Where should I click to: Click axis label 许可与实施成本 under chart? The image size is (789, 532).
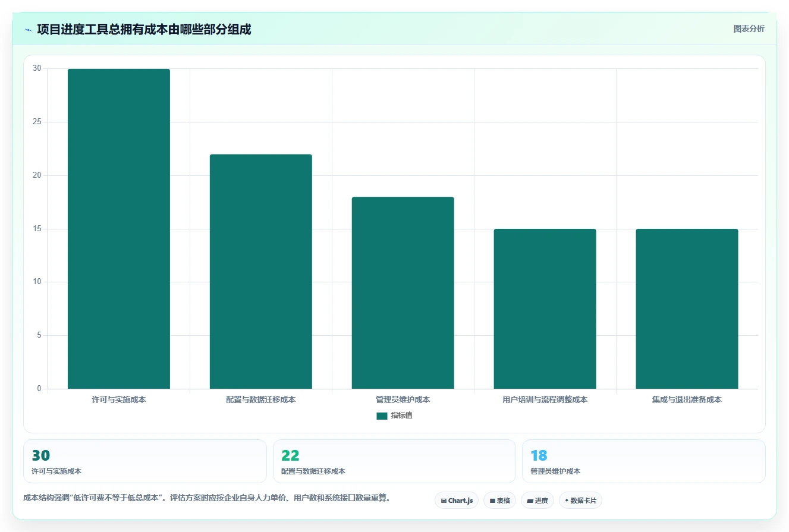coord(119,400)
